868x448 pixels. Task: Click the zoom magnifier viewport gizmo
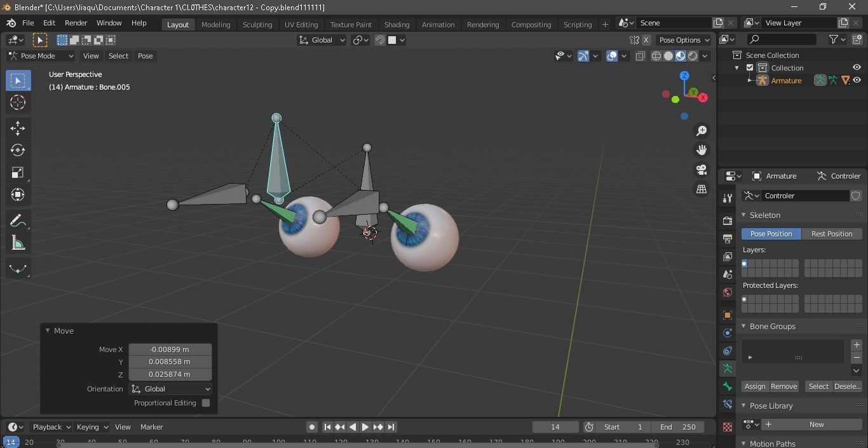point(702,130)
